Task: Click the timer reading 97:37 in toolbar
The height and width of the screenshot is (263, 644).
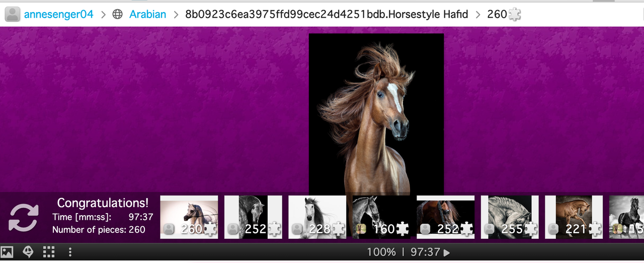Action: [x=425, y=252]
